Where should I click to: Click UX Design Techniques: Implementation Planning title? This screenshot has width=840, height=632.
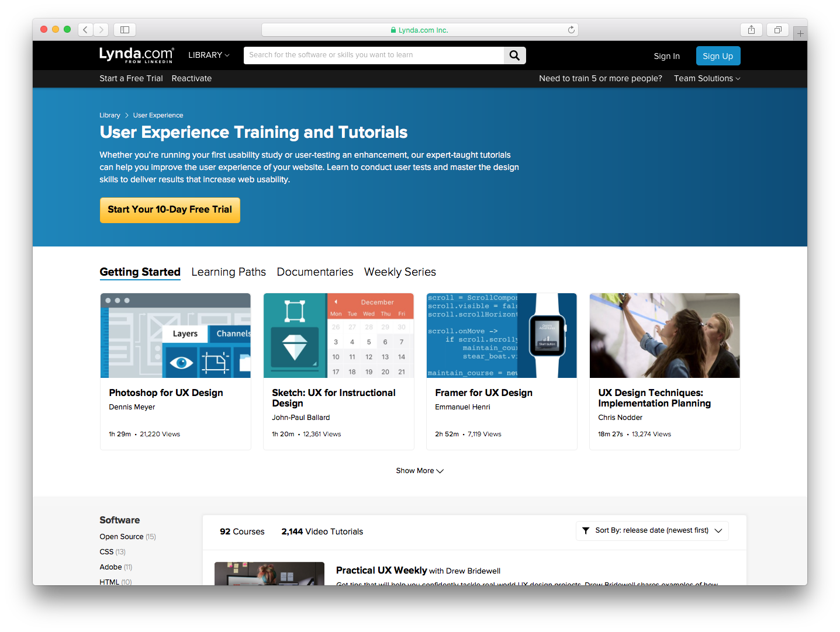tap(654, 398)
